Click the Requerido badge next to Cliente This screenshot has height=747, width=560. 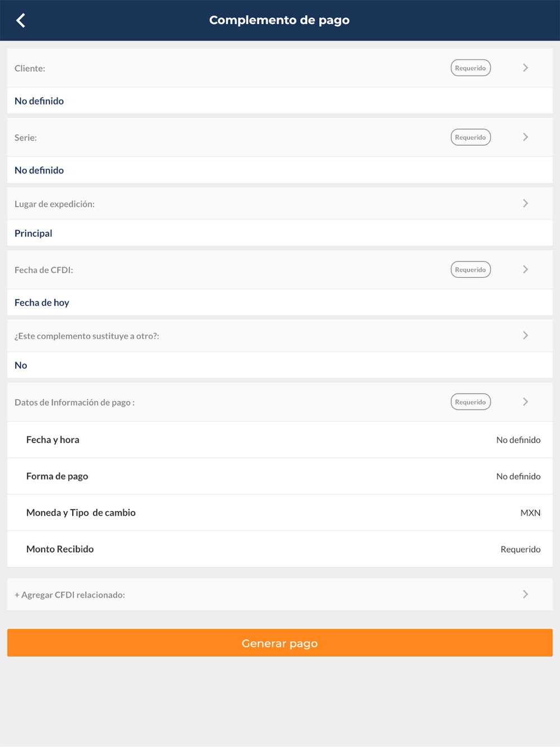click(x=470, y=68)
